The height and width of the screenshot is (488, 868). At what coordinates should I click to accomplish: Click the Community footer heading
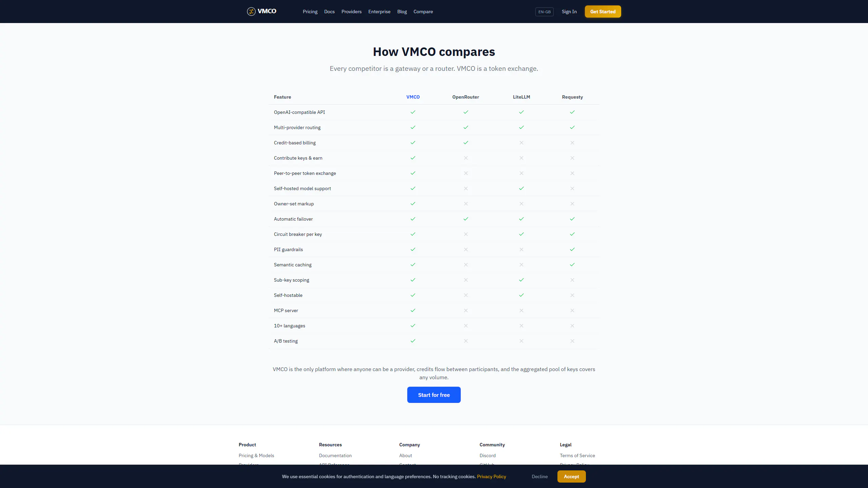coord(492,445)
